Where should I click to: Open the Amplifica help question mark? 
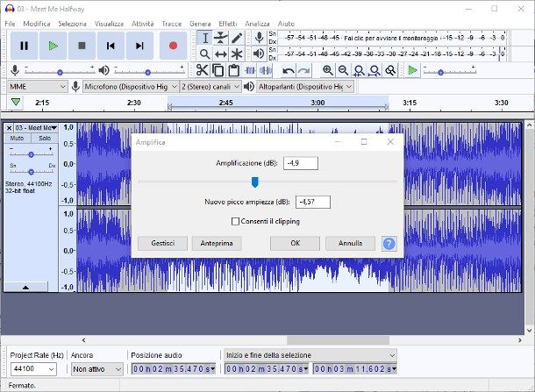click(x=389, y=244)
